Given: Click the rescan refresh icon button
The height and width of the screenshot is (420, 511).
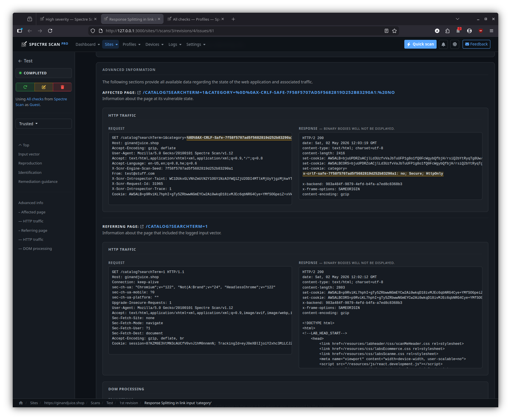Looking at the screenshot, I should point(25,87).
